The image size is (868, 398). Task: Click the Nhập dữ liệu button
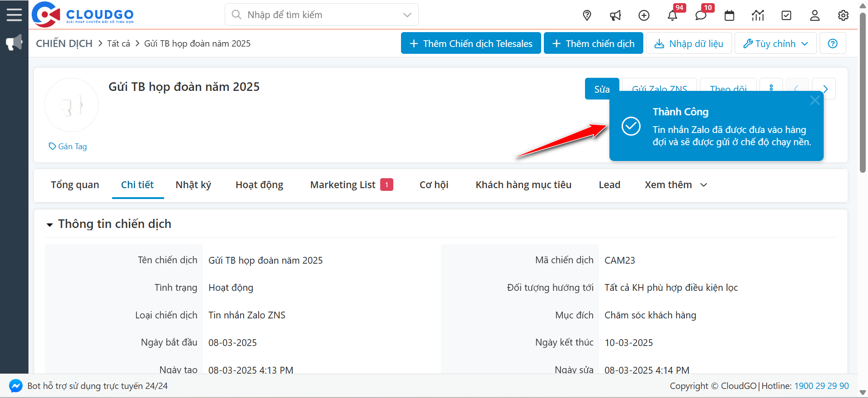[x=689, y=43]
